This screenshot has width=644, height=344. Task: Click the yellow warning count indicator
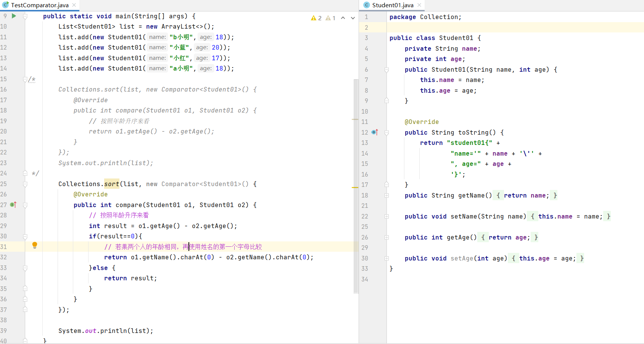click(x=316, y=18)
